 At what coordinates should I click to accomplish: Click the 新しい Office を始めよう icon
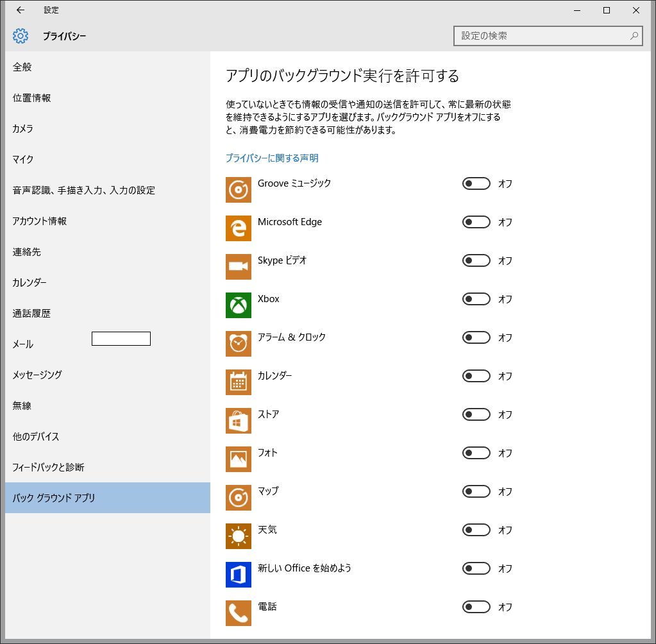[x=239, y=575]
